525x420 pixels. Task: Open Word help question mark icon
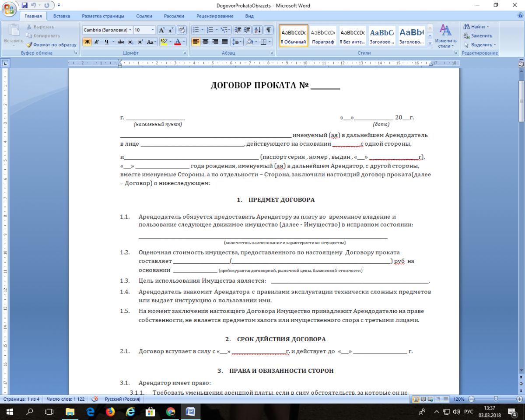coord(519,16)
